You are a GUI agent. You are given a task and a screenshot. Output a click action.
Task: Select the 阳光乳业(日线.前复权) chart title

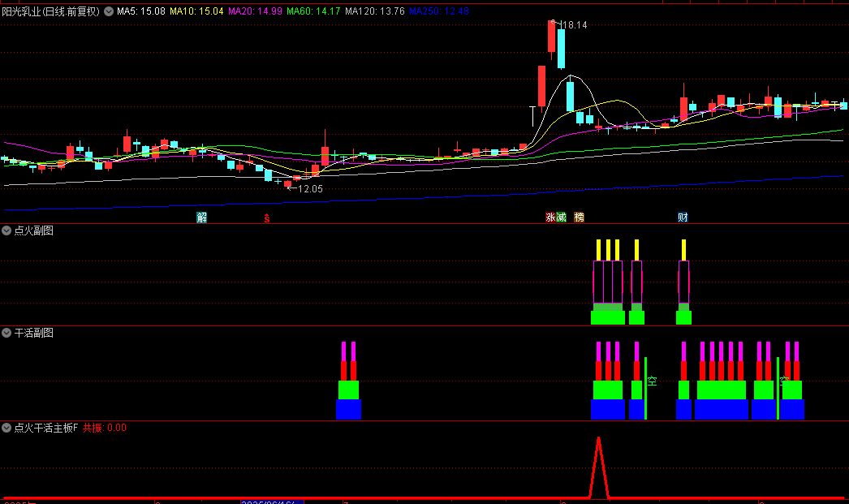click(x=51, y=11)
